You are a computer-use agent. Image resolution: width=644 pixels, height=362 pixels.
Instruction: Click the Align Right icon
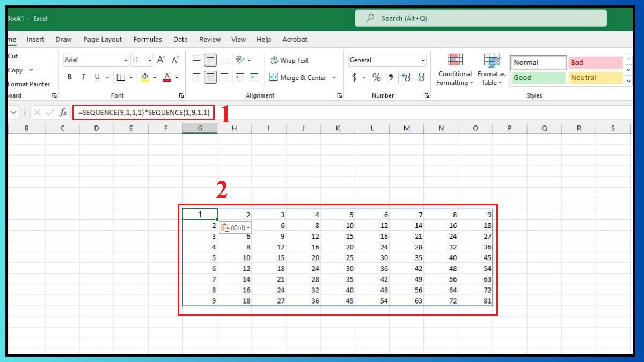(x=224, y=77)
